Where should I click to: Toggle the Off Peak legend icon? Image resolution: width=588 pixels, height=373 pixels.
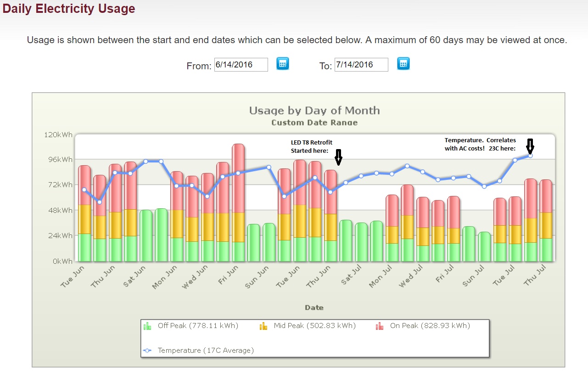click(x=147, y=326)
